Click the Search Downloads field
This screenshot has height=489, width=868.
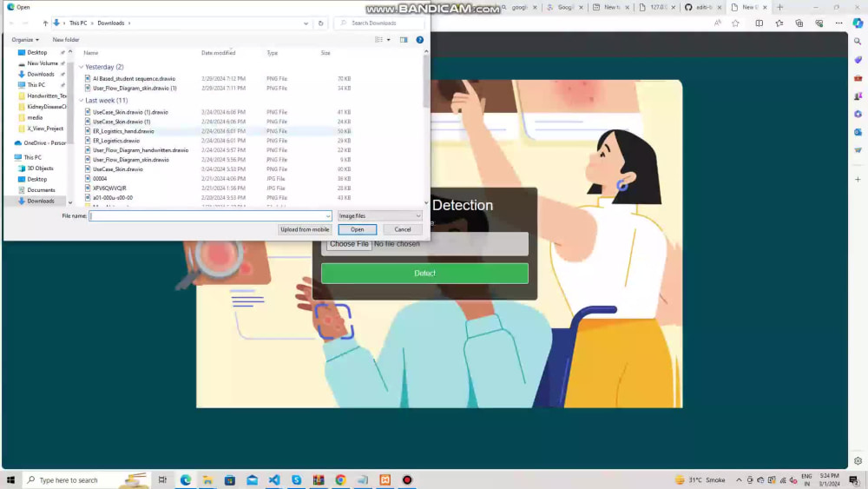(381, 23)
